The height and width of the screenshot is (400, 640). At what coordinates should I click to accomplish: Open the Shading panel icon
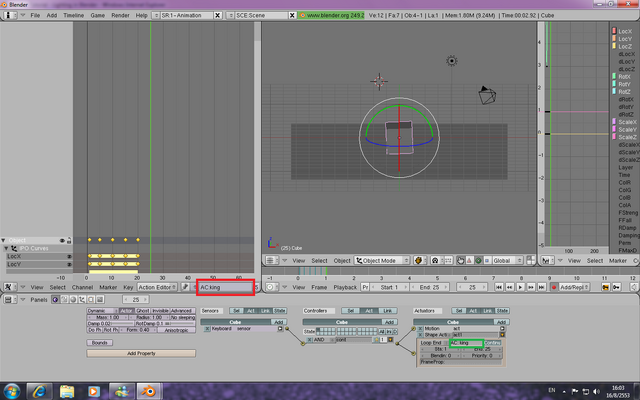click(73, 300)
